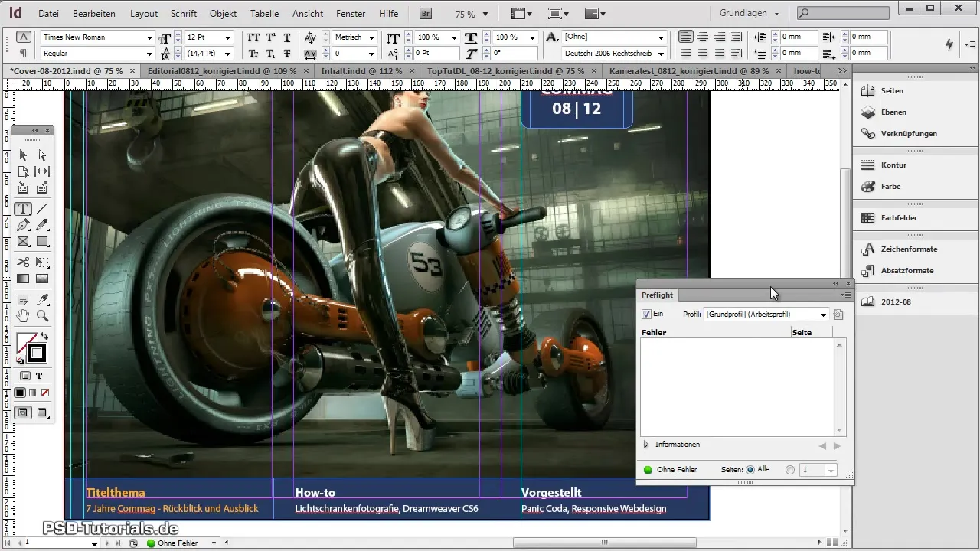This screenshot has height=551, width=980.
Task: Open the kerning dropdown Metrisch
Action: pos(371,37)
